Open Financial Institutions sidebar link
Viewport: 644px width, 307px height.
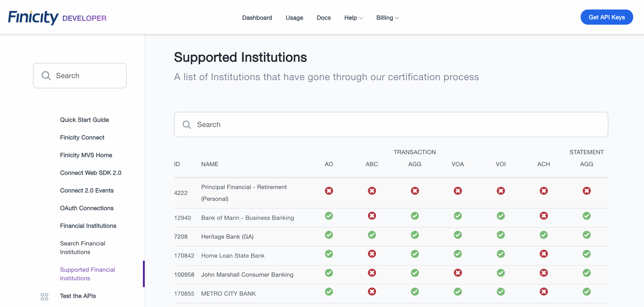coord(88,226)
